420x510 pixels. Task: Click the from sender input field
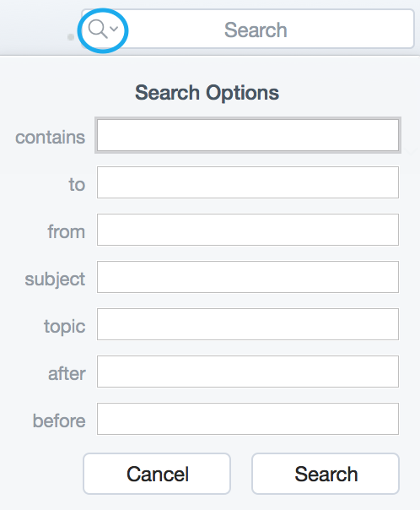[247, 230]
